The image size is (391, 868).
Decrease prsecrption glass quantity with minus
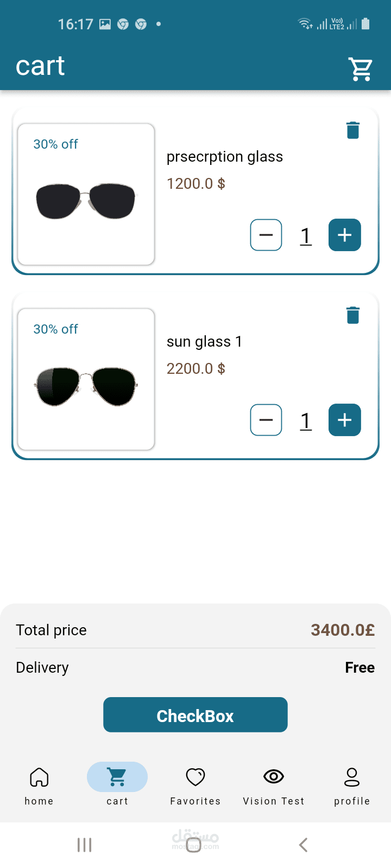(266, 235)
